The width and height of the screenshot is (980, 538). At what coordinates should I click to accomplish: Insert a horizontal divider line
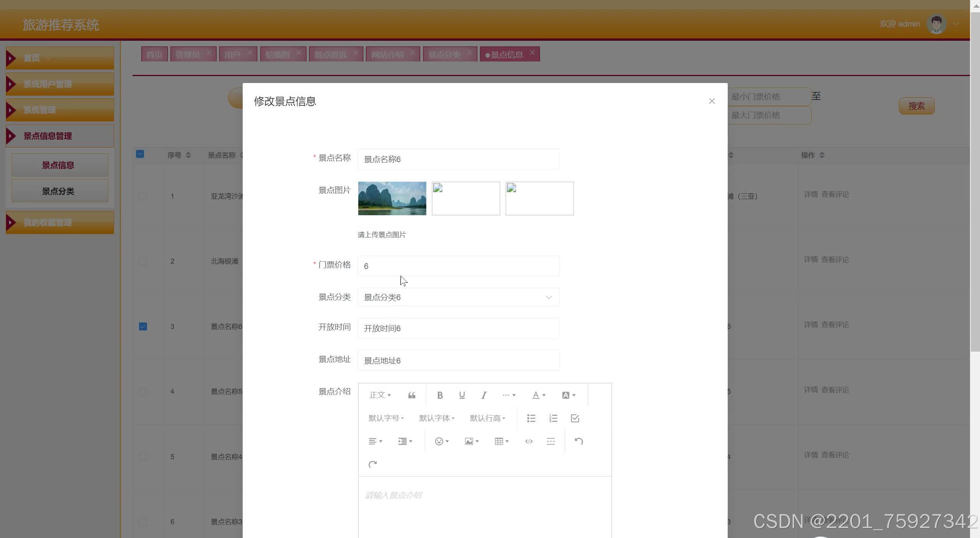551,441
